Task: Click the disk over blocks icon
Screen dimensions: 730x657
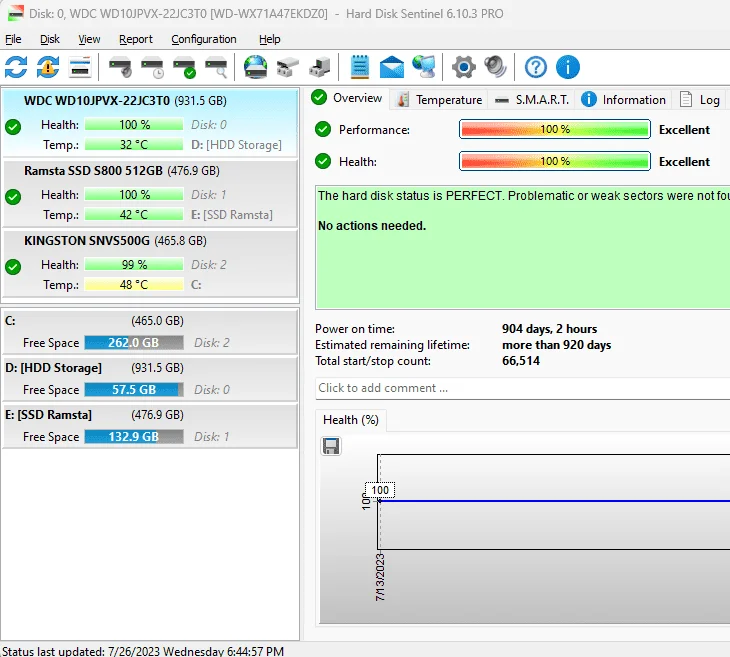Action: click(x=288, y=67)
